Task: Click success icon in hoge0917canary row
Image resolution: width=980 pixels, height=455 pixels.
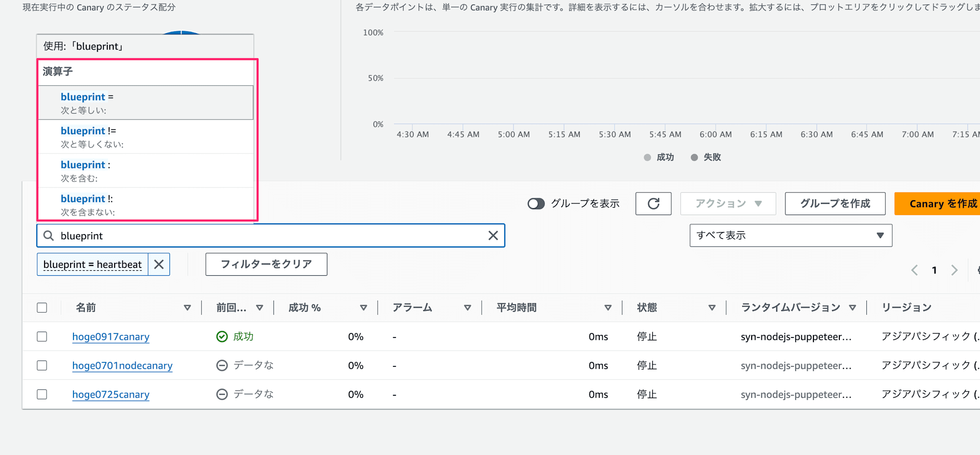Action: tap(222, 336)
